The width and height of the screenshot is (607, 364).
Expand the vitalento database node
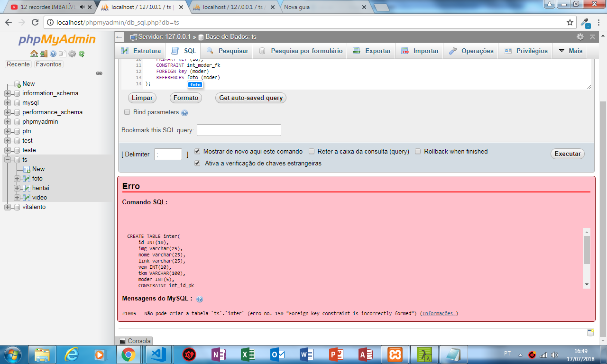(x=8, y=207)
